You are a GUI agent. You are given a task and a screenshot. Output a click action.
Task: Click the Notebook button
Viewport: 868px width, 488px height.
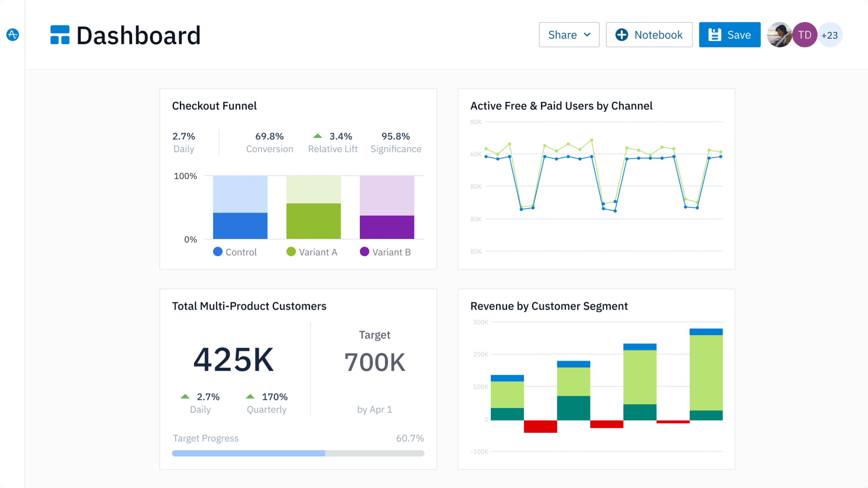(649, 35)
